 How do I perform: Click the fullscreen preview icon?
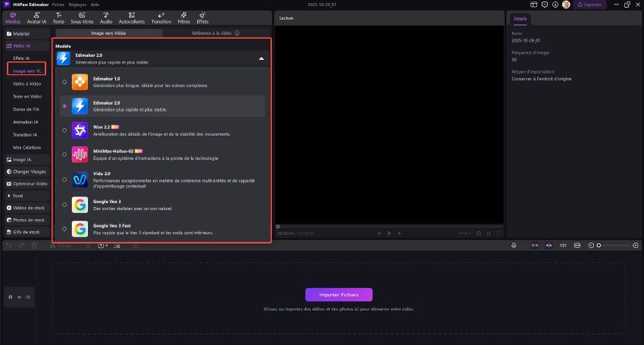tap(499, 234)
